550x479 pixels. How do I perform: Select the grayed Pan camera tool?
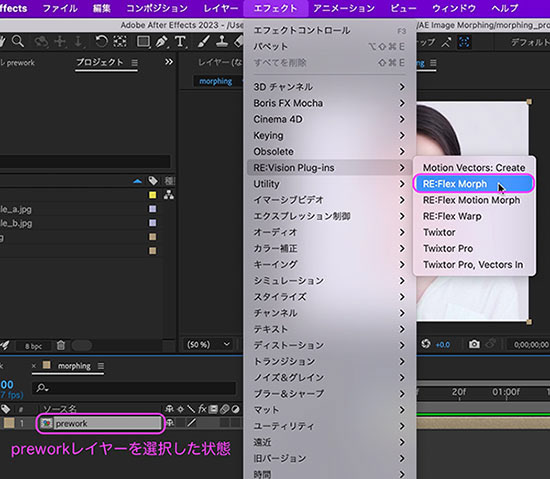click(x=60, y=42)
